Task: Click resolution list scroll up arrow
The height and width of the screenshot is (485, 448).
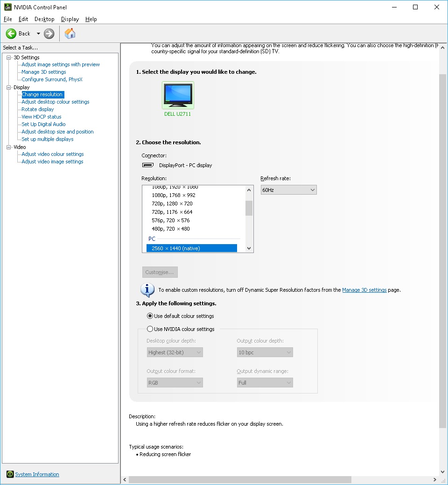Action: [249, 190]
